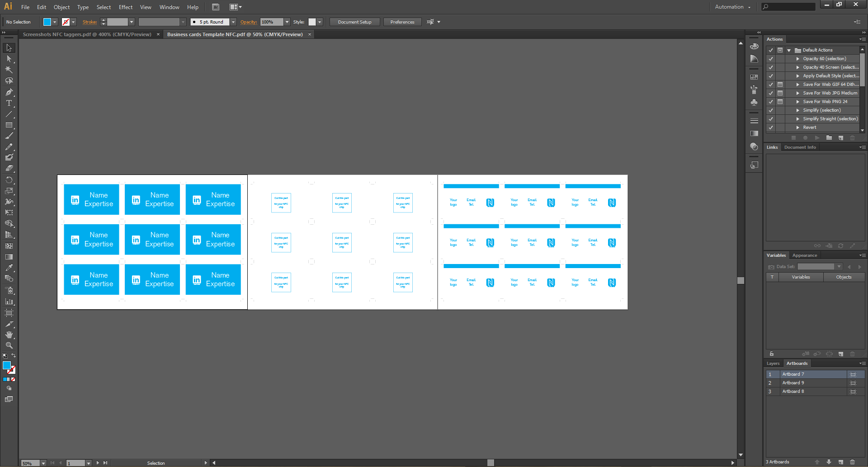868x467 pixels.
Task: Open the Data Set dropdown
Action: click(839, 267)
